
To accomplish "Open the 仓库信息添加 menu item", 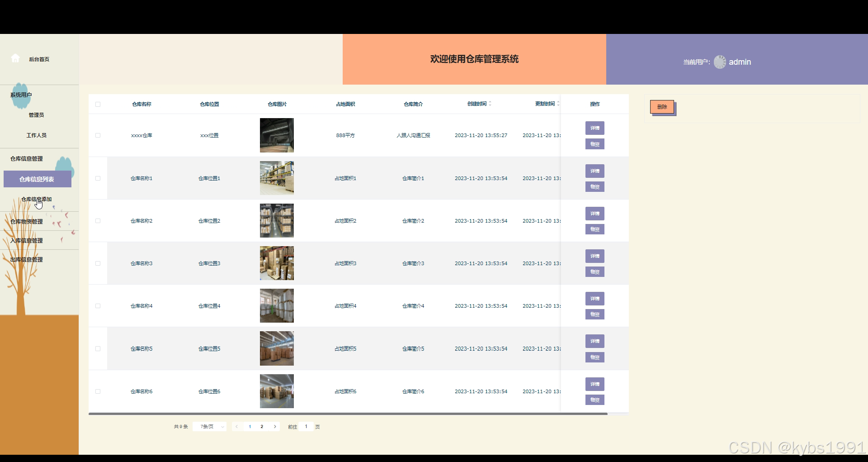I will click(x=37, y=199).
